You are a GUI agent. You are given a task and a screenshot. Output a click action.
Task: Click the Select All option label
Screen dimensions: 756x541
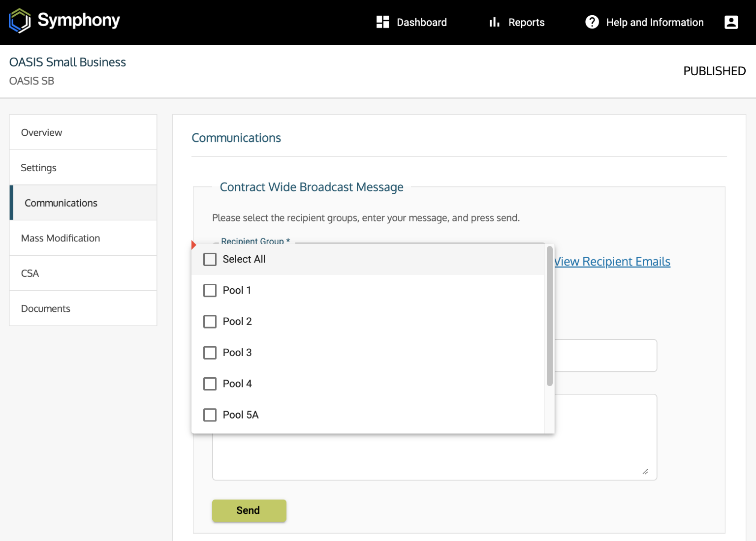click(x=244, y=259)
